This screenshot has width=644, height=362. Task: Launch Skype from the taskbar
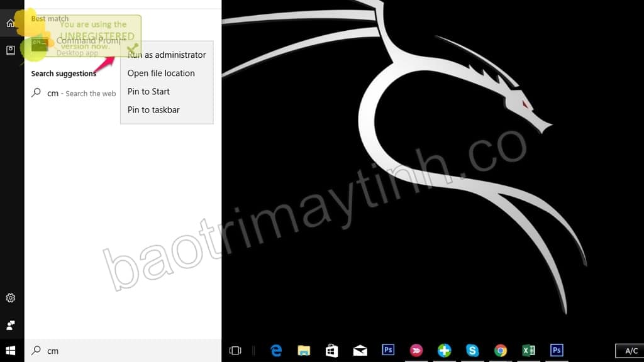point(472,351)
